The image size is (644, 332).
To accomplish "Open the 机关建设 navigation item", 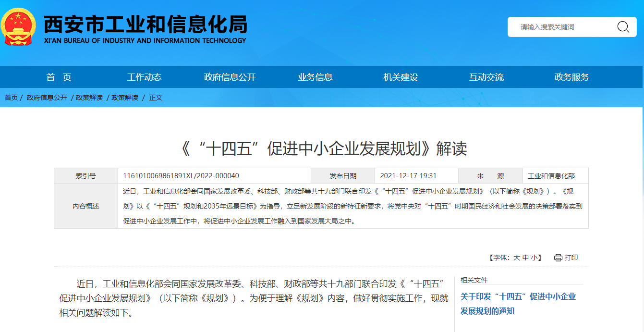I will pyautogui.click(x=401, y=77).
